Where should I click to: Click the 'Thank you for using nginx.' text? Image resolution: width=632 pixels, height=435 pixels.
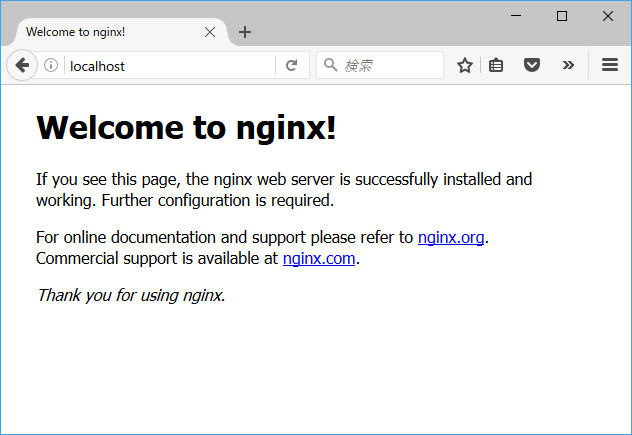click(131, 295)
